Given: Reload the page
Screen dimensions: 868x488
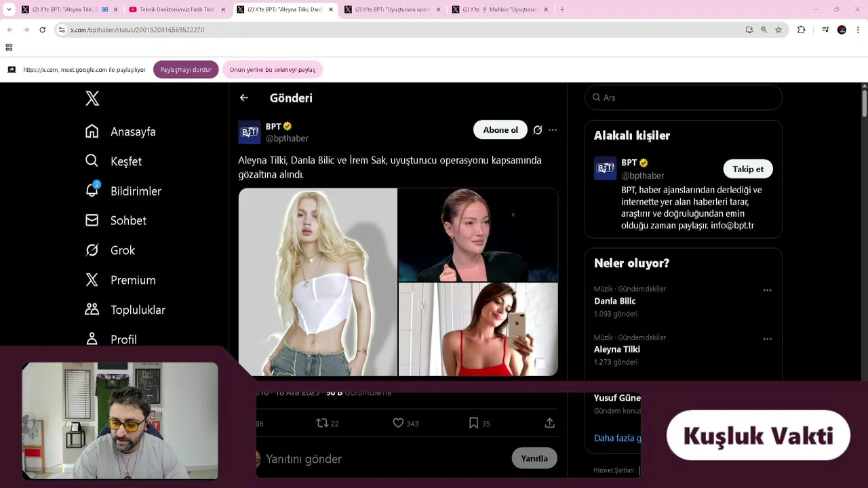Looking at the screenshot, I should (x=42, y=30).
